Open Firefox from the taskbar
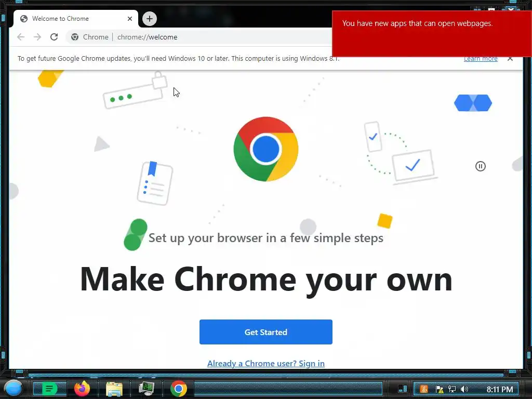This screenshot has width=532, height=399. point(82,389)
